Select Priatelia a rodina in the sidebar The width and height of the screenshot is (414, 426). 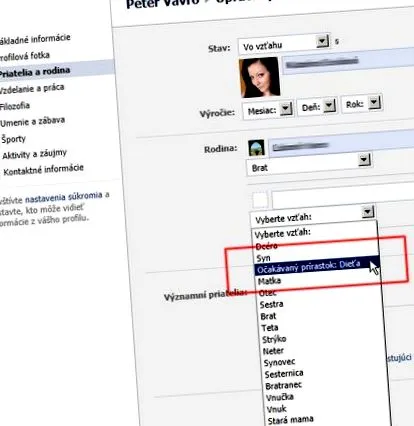(x=35, y=71)
